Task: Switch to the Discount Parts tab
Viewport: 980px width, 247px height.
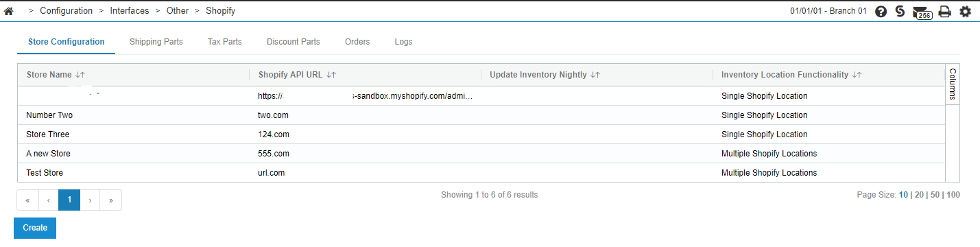Action: click(x=294, y=42)
